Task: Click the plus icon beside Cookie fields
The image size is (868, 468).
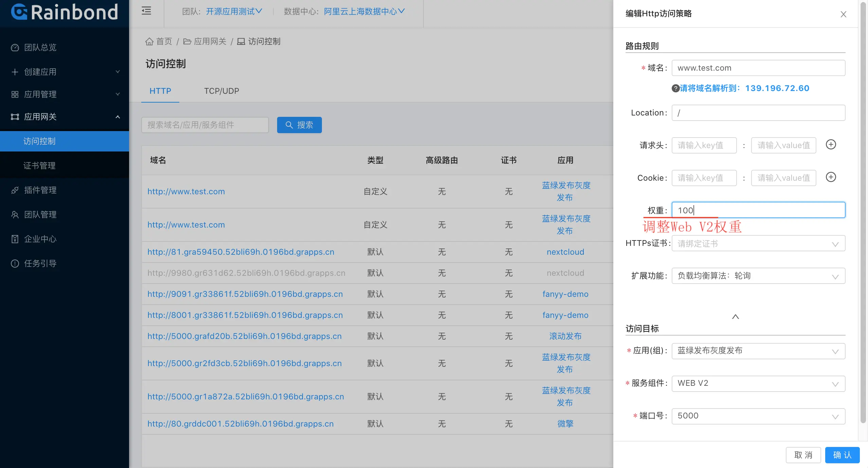Action: [831, 177]
